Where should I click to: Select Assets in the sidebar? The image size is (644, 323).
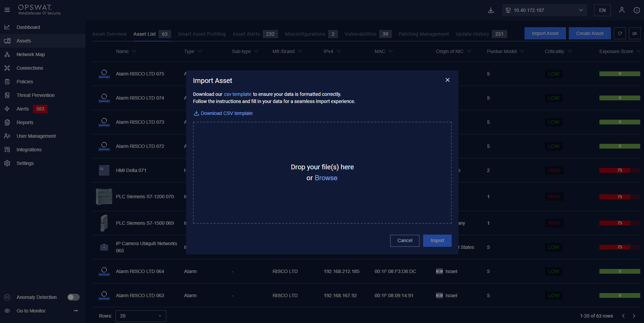(42, 41)
